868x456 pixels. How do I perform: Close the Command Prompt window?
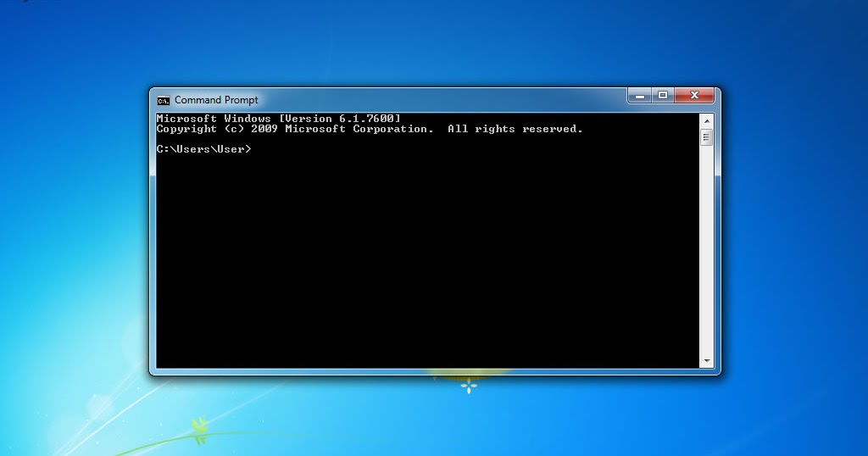click(695, 96)
